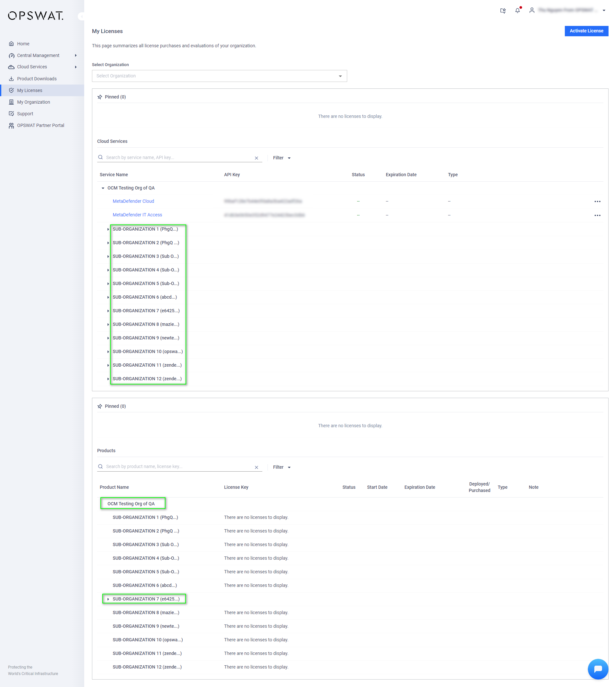Click the announcements icon beside the bell
Viewport: 616px width, 687px height.
pyautogui.click(x=503, y=10)
